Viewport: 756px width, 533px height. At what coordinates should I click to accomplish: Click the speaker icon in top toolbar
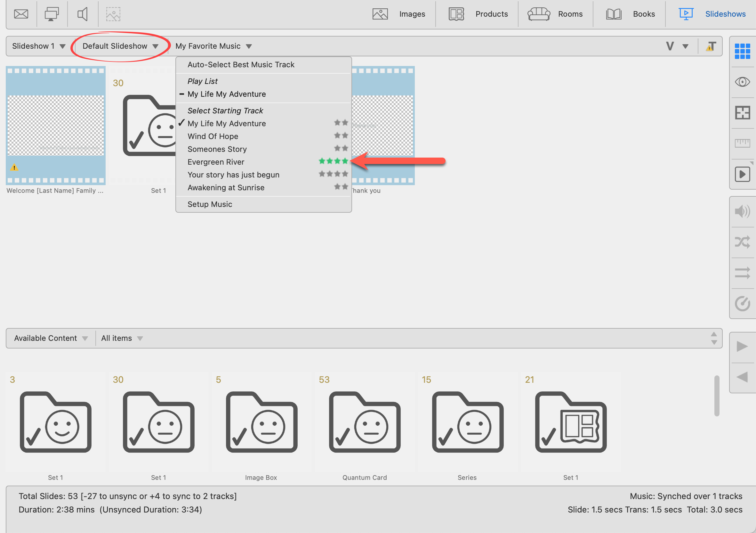(x=82, y=14)
